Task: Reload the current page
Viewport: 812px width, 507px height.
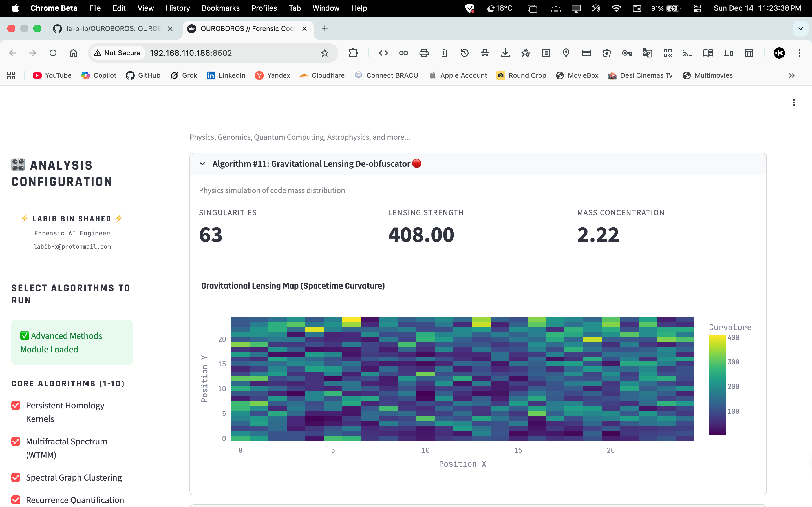Action: [x=53, y=53]
